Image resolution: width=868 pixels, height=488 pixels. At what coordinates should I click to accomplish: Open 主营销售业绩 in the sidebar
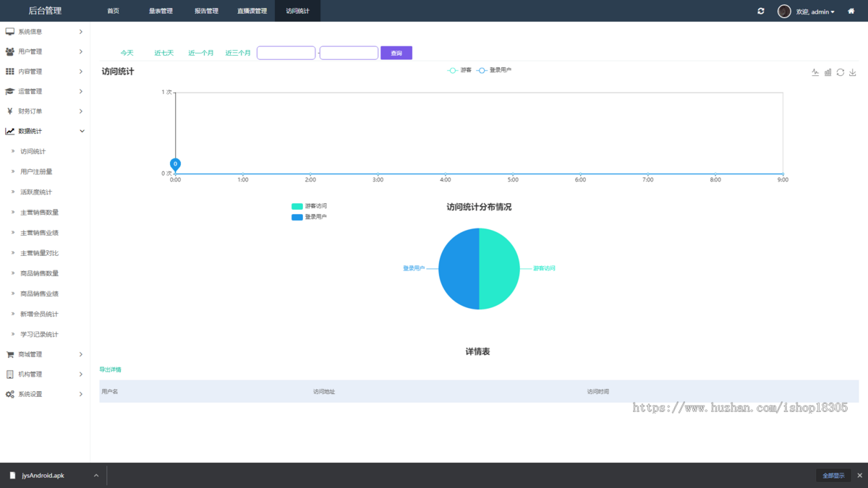(39, 233)
